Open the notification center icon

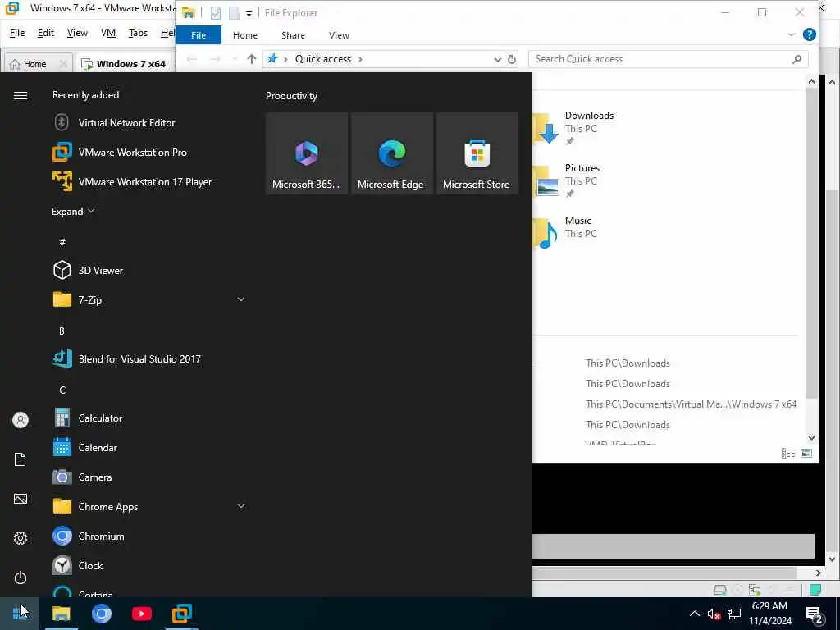pyautogui.click(x=815, y=614)
